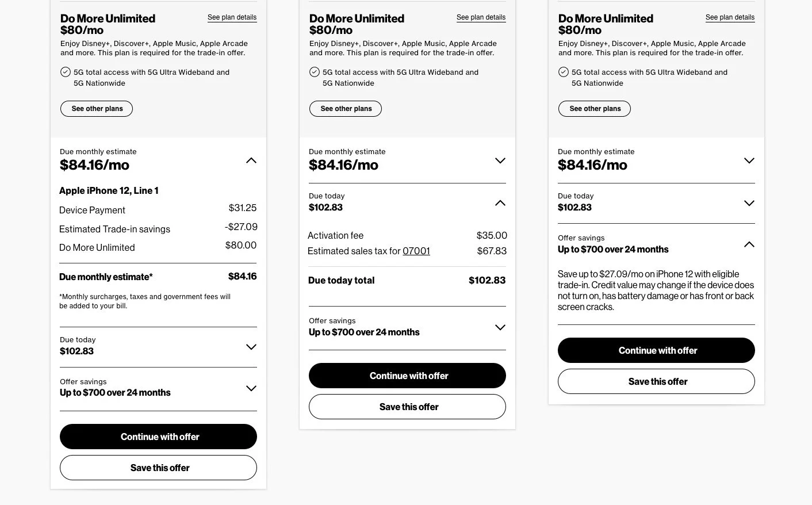Click zip code 07001 link
This screenshot has height=505, width=812.
[416, 251]
